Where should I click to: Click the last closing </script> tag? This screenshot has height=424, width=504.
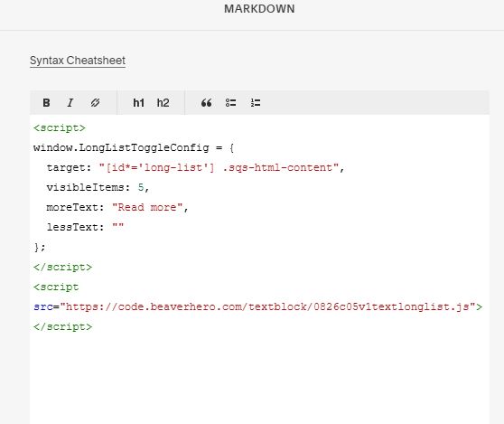point(62,327)
